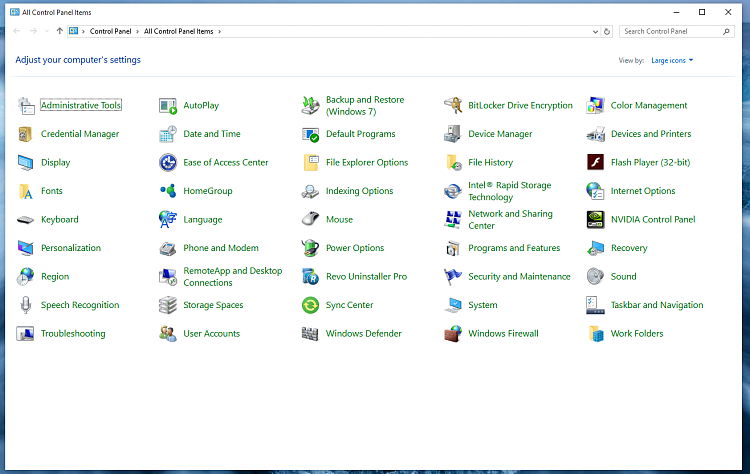Image resolution: width=750 pixels, height=474 pixels.
Task: Open the AutoPlay icon
Action: tap(168, 106)
